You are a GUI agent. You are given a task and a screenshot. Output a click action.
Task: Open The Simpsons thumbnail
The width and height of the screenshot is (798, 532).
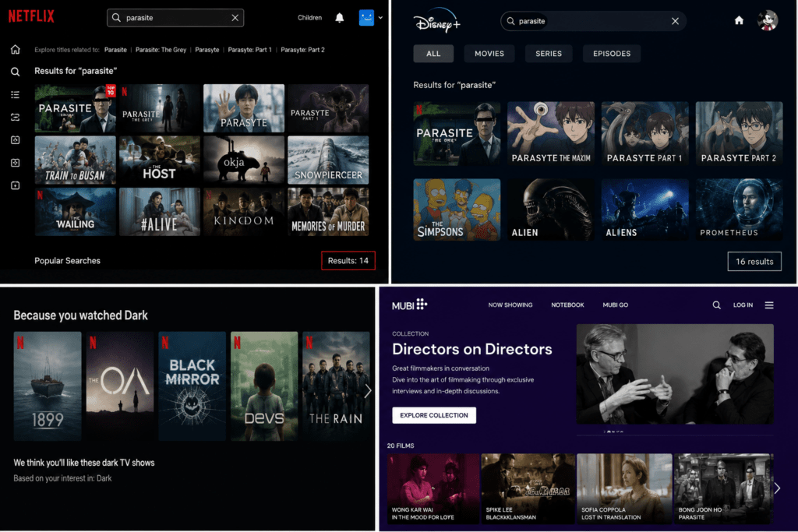coord(457,209)
